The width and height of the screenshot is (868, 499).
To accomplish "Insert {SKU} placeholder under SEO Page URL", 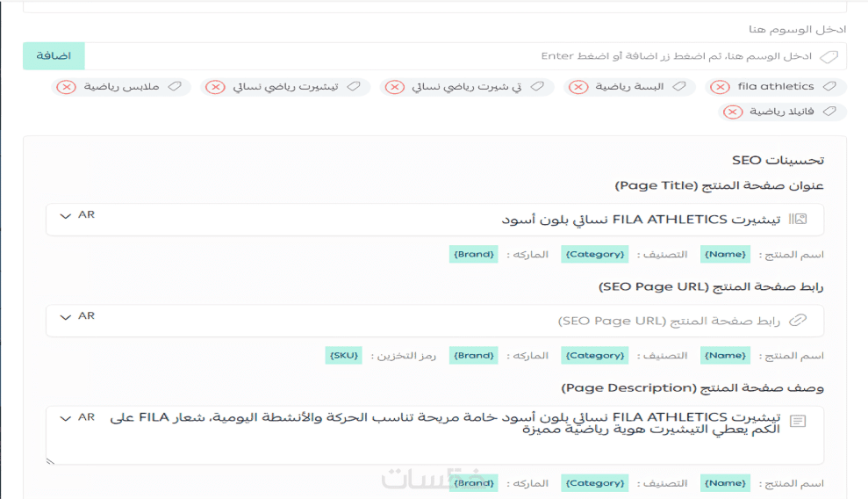I will [344, 356].
